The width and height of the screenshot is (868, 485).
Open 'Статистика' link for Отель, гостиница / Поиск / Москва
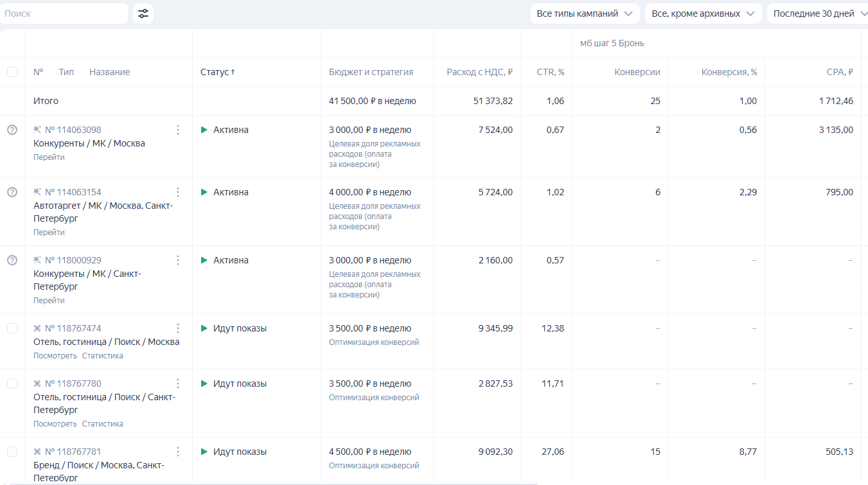tap(102, 356)
